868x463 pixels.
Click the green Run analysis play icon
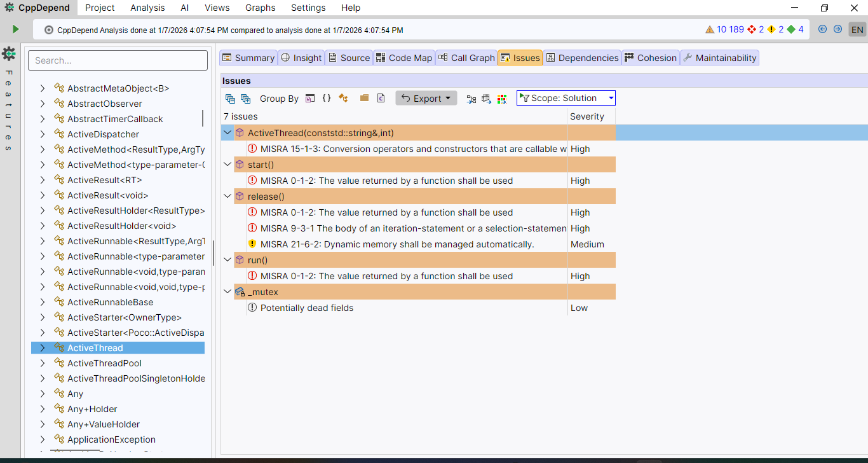tap(15, 29)
